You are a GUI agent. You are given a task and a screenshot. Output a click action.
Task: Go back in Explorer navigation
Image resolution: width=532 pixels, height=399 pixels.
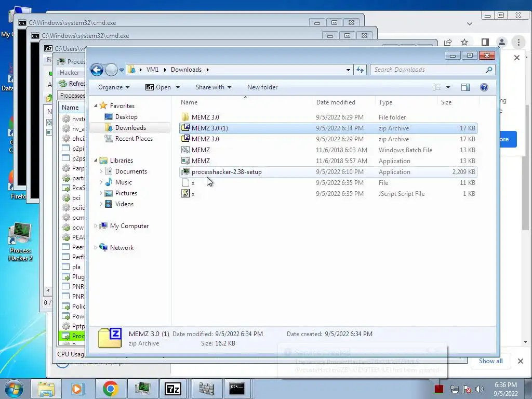coord(97,70)
